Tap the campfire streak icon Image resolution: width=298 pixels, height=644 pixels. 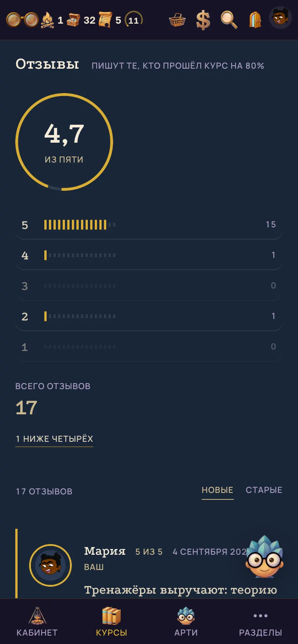pyautogui.click(x=47, y=20)
